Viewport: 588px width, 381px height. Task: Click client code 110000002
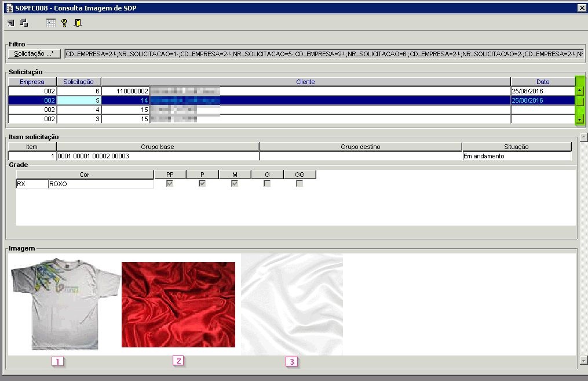(x=126, y=91)
